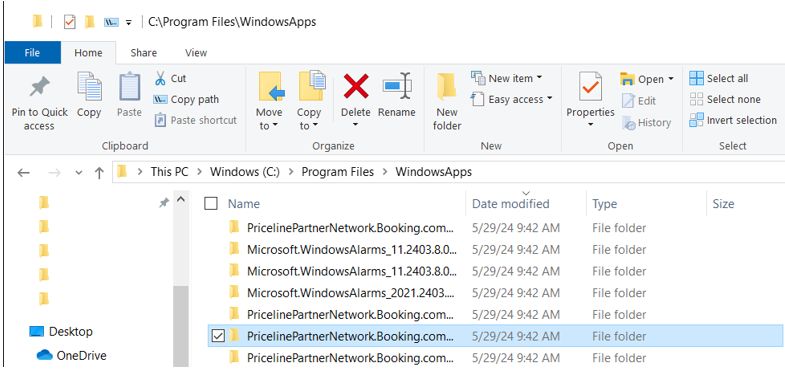Click Edit in Open group
Screen dimensions: 785x372
639,101
